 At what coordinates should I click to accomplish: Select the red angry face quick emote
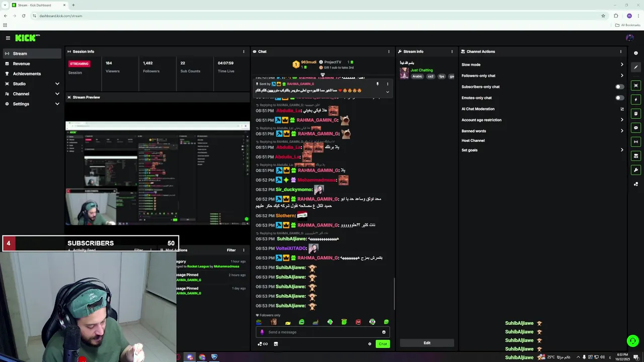click(x=358, y=322)
